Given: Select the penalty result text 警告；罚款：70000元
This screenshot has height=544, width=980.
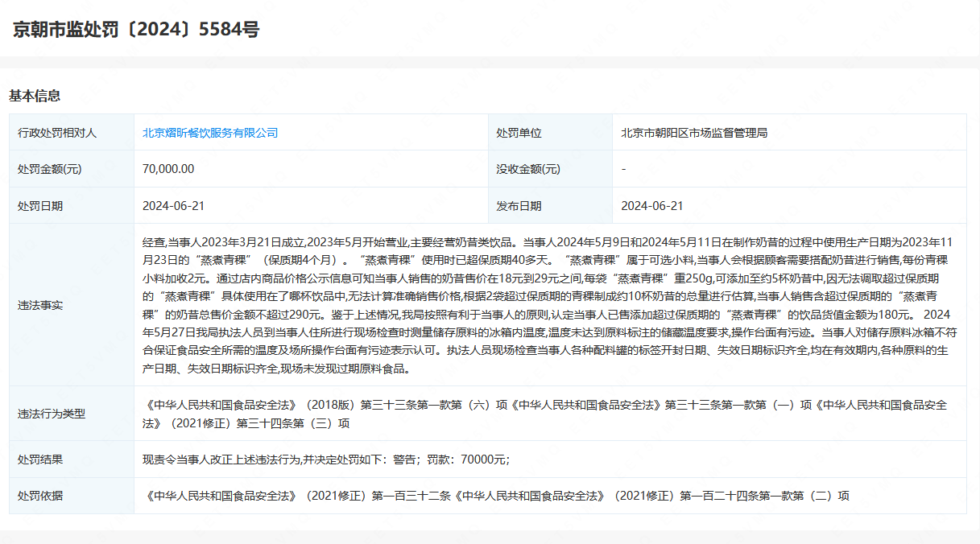Looking at the screenshot, I should pos(450,460).
